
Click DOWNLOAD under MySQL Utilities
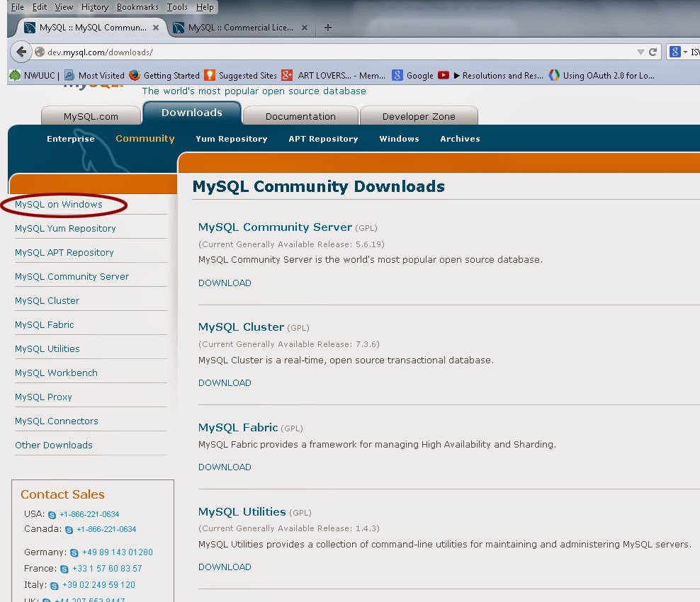225,567
